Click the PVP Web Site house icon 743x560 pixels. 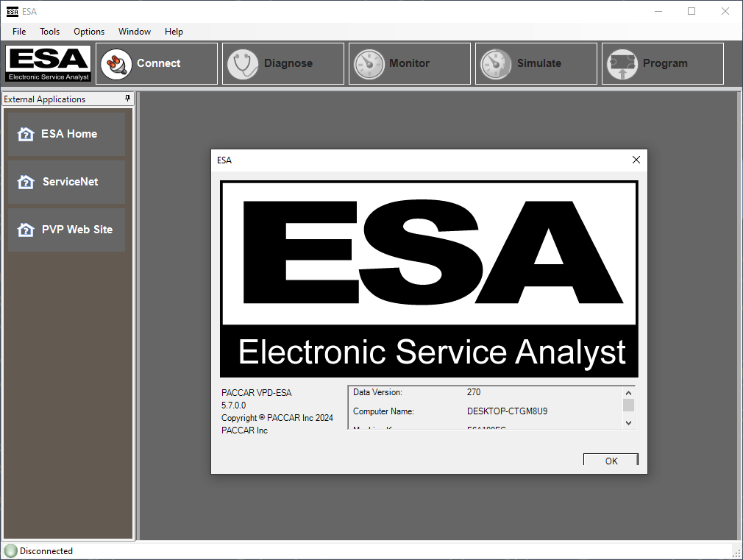(26, 230)
